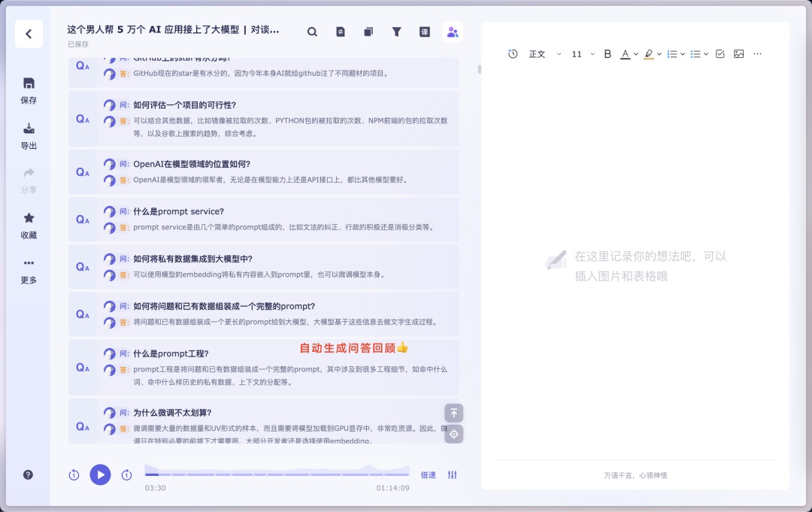
Task: Click the audio progress waveform bar
Action: click(x=278, y=473)
